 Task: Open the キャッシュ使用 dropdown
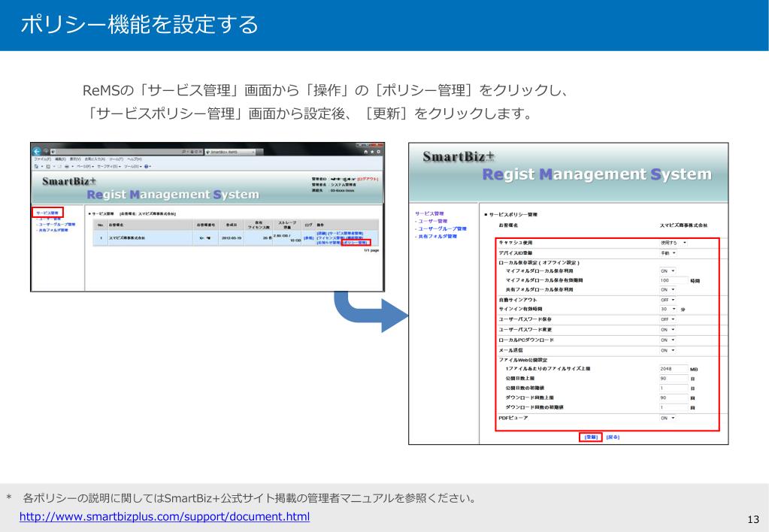[674, 243]
